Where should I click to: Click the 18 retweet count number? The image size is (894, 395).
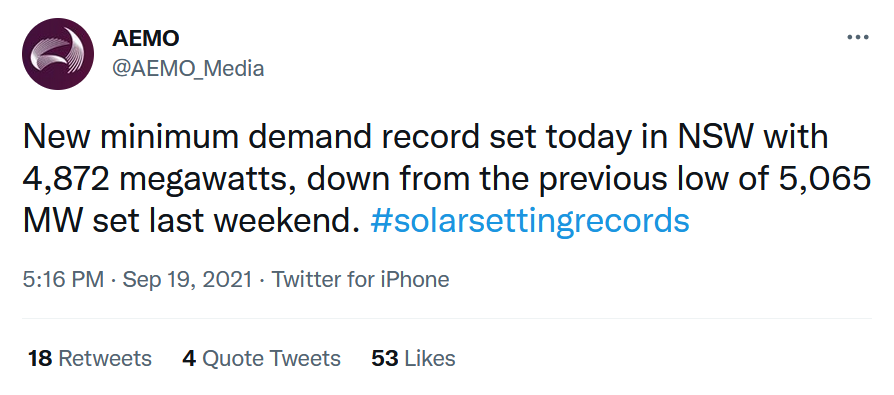[x=40, y=359]
